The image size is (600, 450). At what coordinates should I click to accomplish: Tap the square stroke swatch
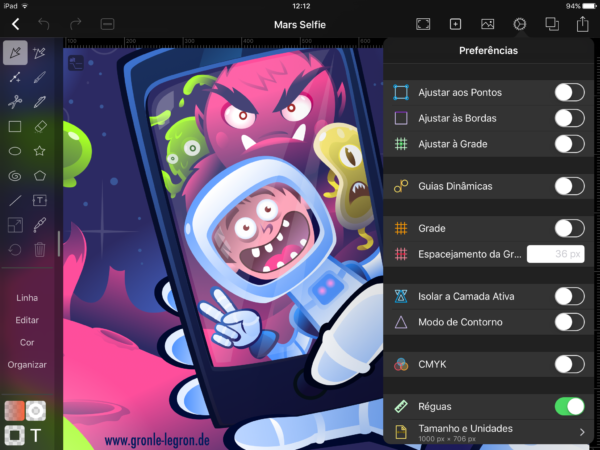(x=14, y=435)
